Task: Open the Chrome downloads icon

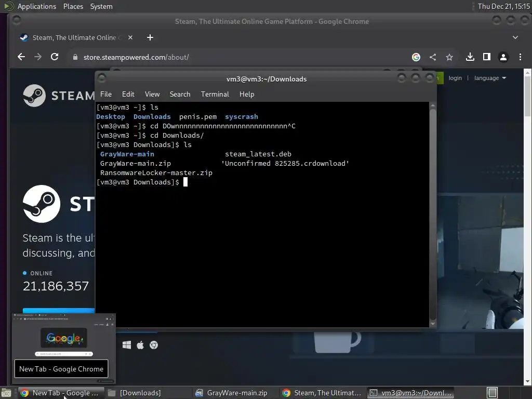Action: [x=470, y=57]
